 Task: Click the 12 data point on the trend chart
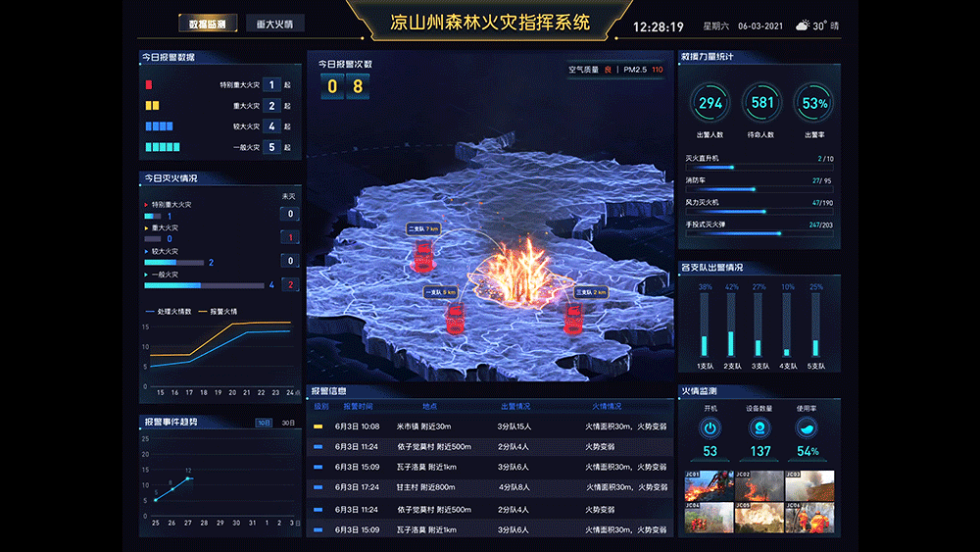[x=188, y=478]
